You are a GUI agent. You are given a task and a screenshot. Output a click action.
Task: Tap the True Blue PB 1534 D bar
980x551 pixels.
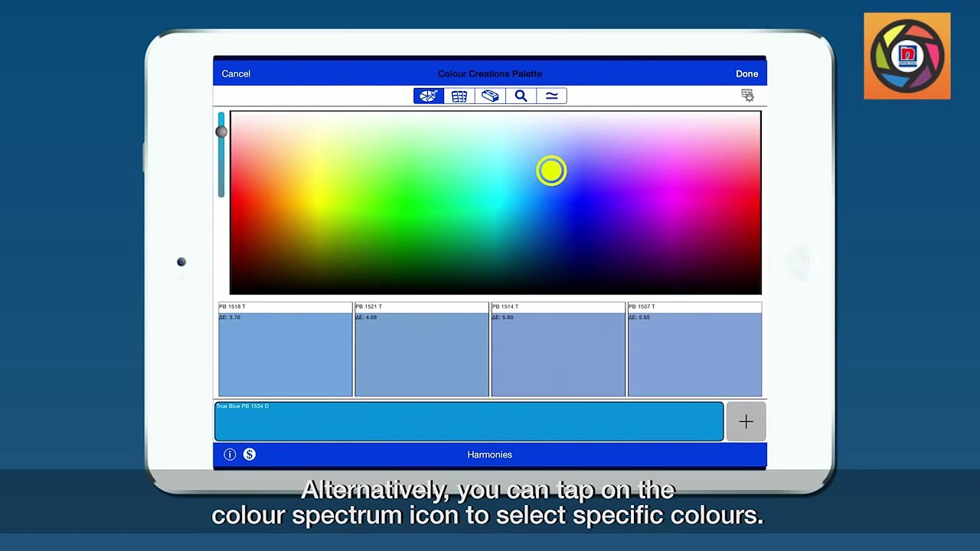click(x=469, y=422)
